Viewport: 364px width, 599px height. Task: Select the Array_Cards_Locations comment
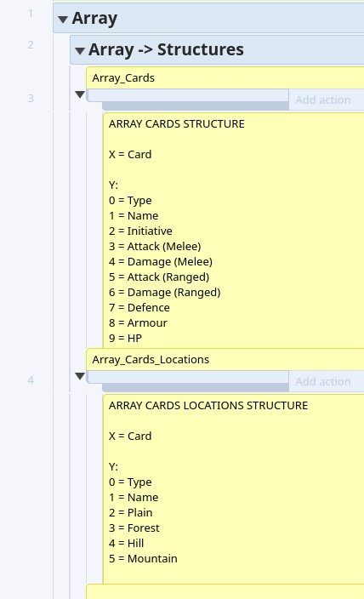(225, 359)
